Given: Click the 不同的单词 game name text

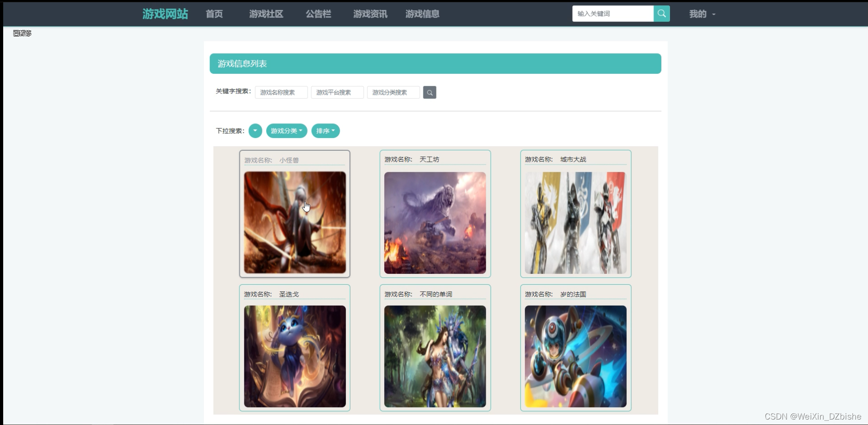Looking at the screenshot, I should pyautogui.click(x=436, y=294).
